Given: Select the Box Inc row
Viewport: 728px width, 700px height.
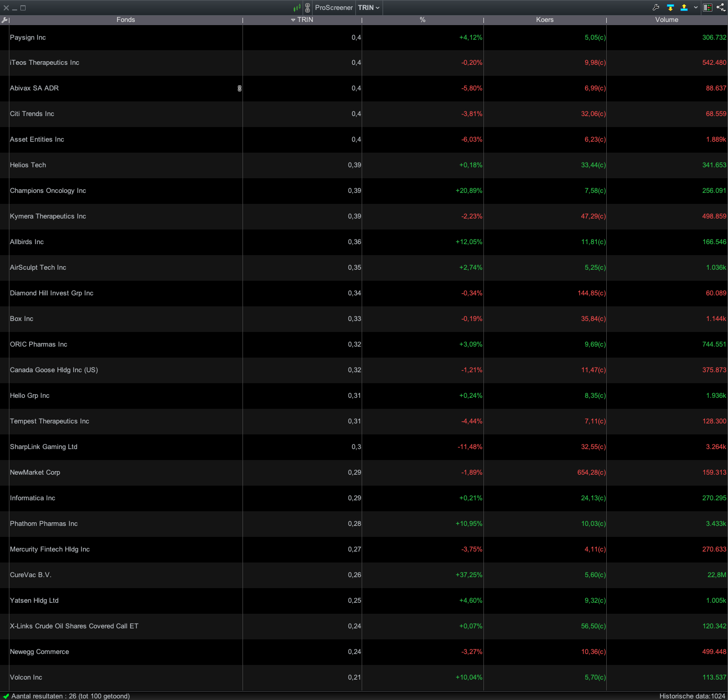Looking at the screenshot, I should (364, 319).
